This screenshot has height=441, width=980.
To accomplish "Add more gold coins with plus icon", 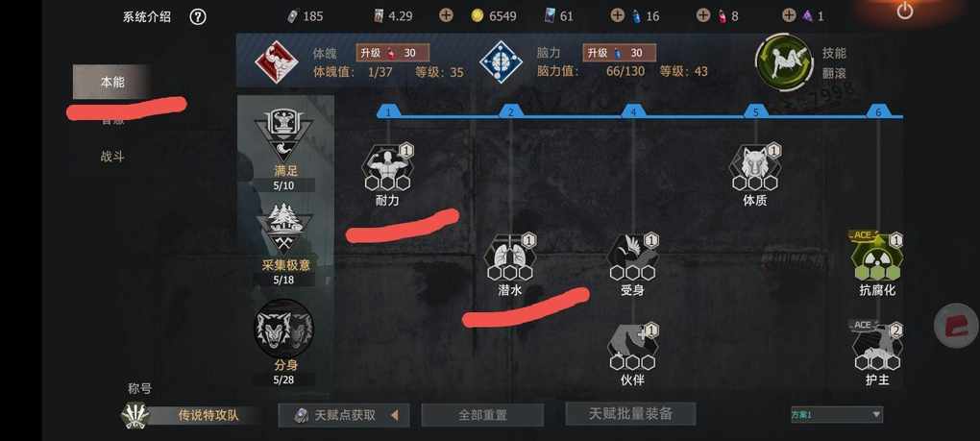I will click(446, 15).
